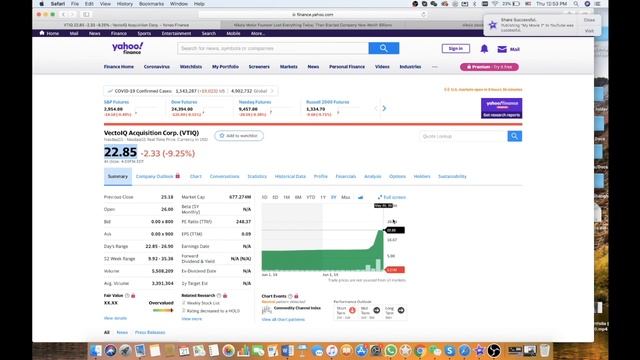The width and height of the screenshot is (640, 360).
Task: Open the Holders tab
Action: click(422, 176)
